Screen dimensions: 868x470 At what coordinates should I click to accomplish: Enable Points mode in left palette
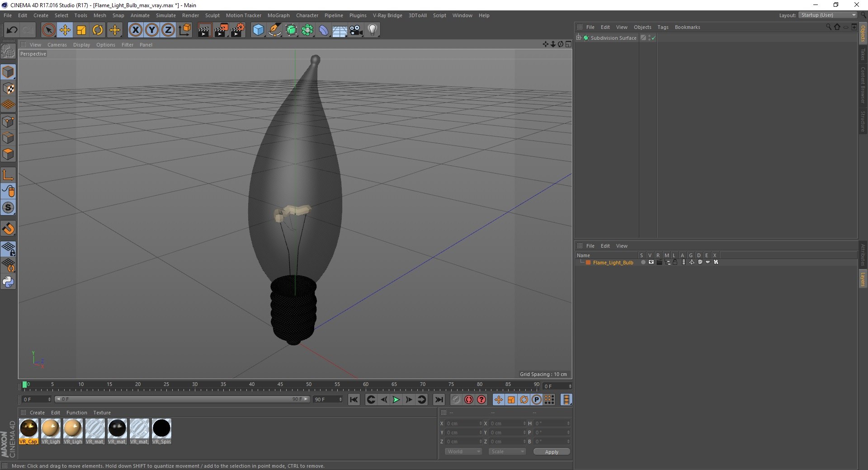pyautogui.click(x=8, y=122)
